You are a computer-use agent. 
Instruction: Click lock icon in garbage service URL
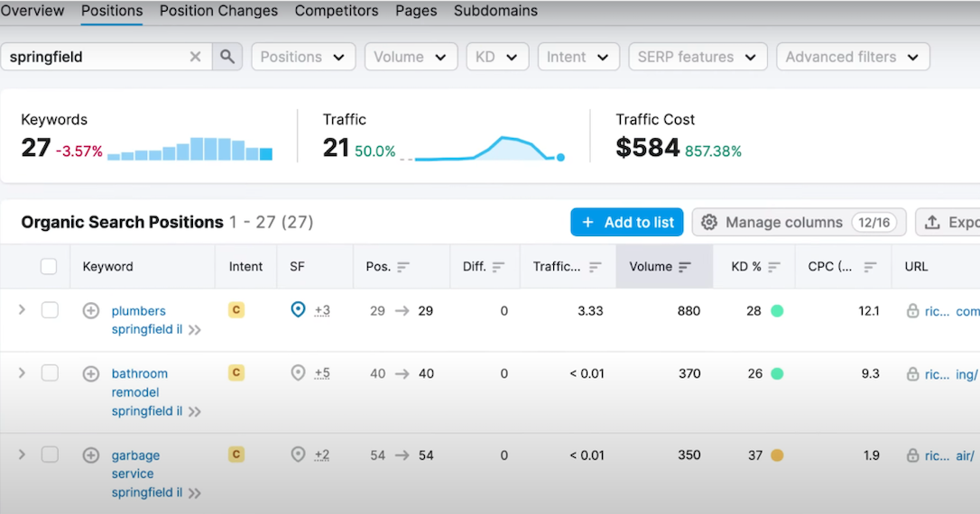point(913,455)
